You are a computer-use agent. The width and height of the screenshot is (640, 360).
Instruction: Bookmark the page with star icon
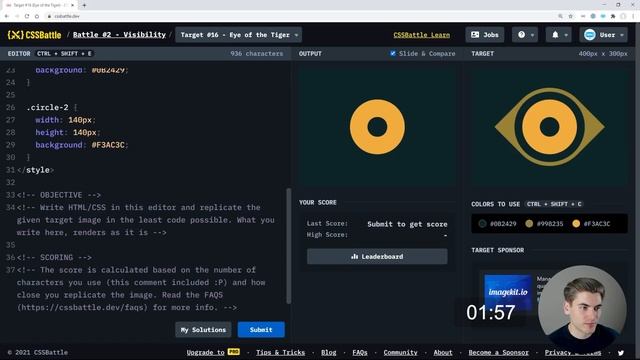click(x=571, y=16)
